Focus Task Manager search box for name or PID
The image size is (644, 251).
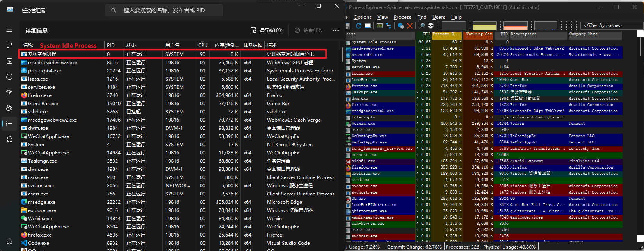click(x=164, y=10)
